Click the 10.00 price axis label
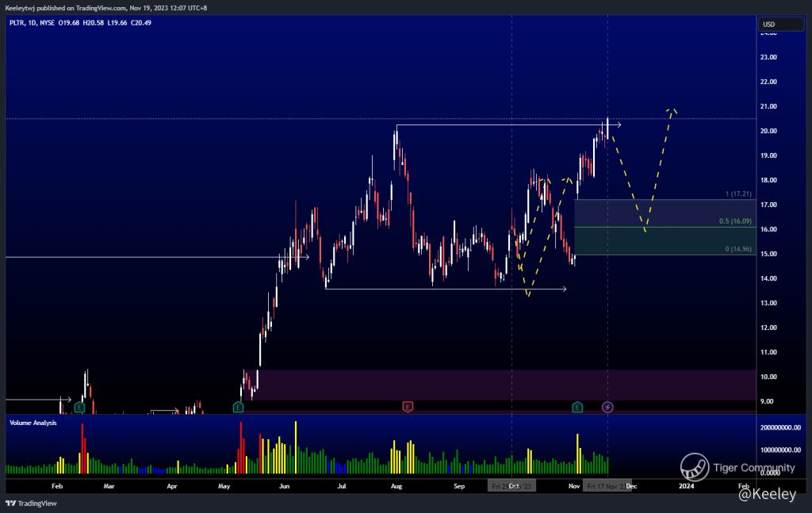Screen dimensions: 812x513 (768, 377)
